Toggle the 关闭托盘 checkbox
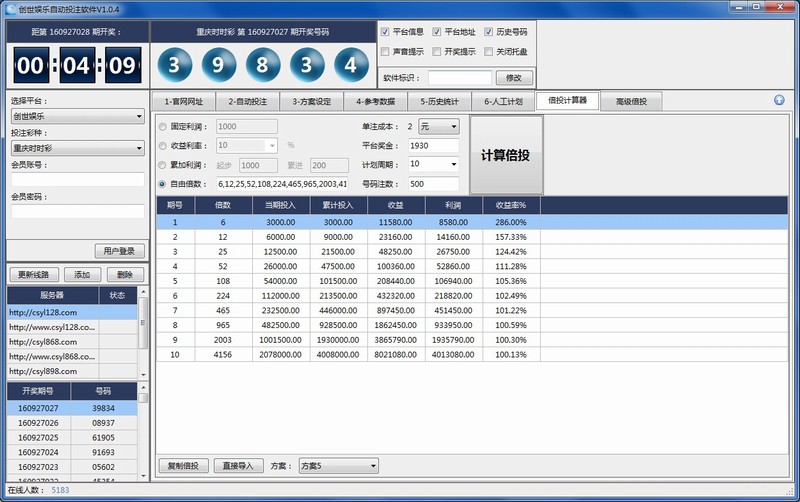Viewport: 800px width, 502px height. [x=488, y=51]
